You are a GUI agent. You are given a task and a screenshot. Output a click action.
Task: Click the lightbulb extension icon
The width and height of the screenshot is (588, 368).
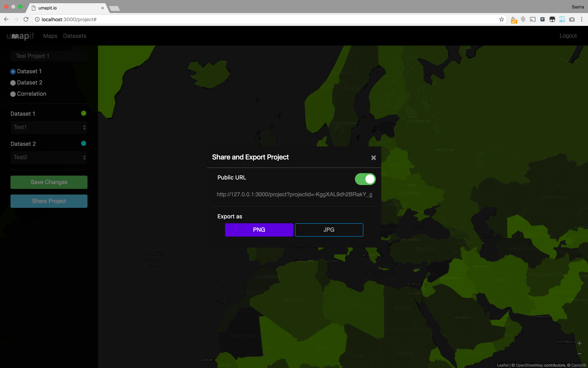(x=523, y=19)
